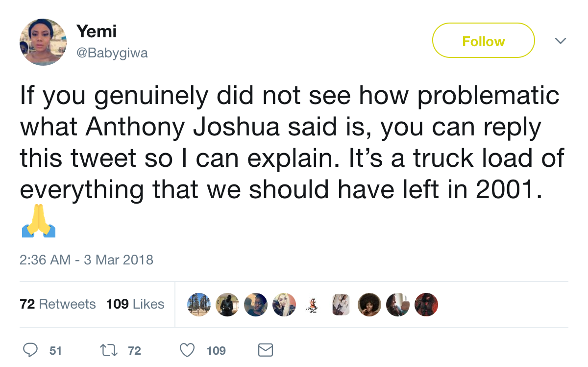Open the Yemi display name link

pos(97,31)
